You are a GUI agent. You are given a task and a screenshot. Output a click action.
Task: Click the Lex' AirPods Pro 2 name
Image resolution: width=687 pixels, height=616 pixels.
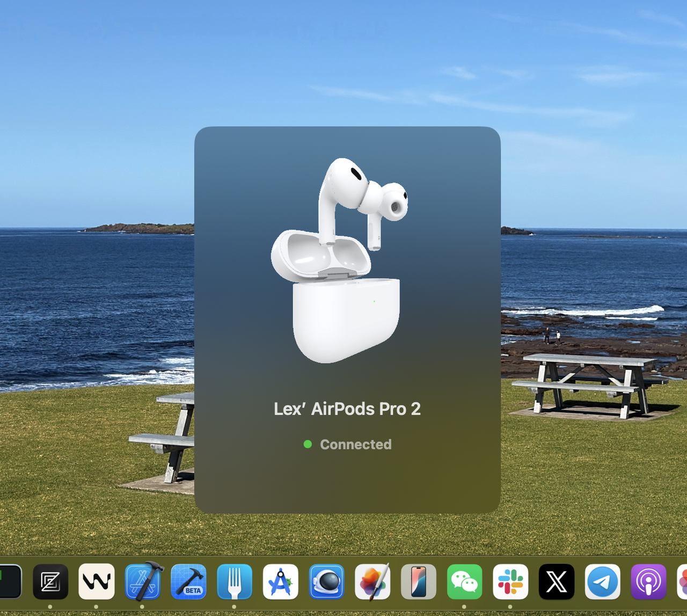[347, 409]
